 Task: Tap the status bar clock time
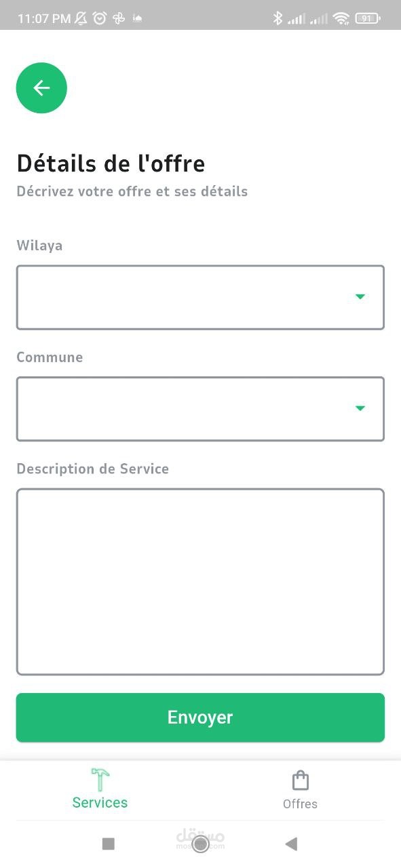tap(44, 18)
